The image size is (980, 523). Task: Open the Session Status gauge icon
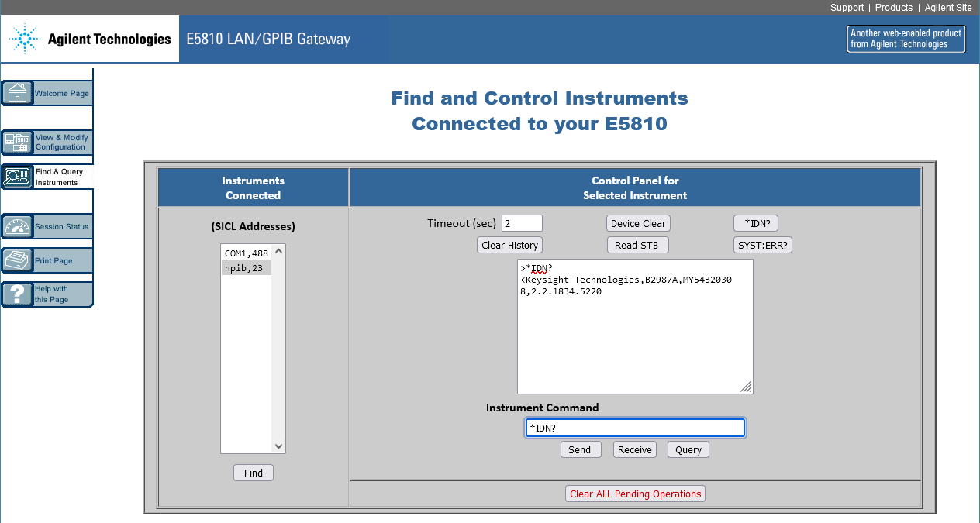(x=16, y=226)
